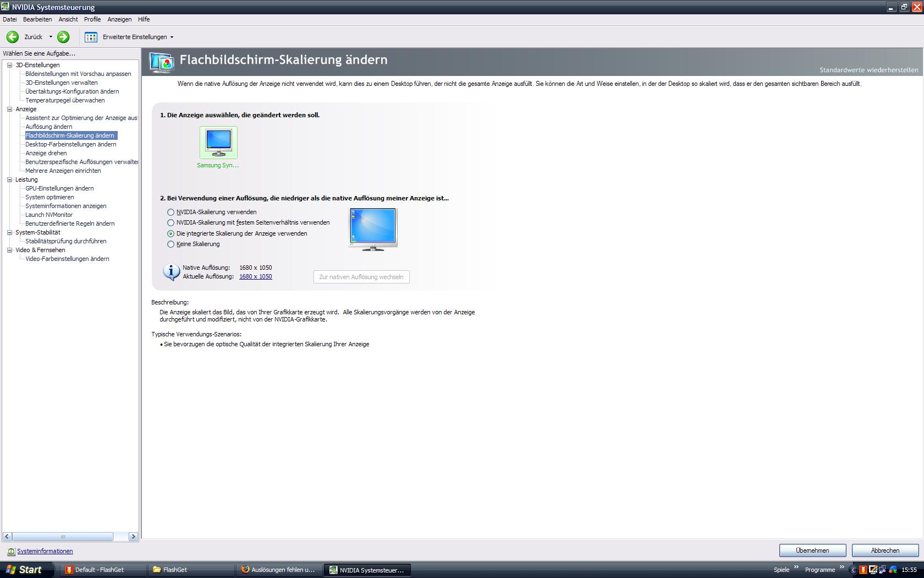Switch to FlashGet folder taskbar item
This screenshot has width=924, height=578.
pyautogui.click(x=191, y=570)
